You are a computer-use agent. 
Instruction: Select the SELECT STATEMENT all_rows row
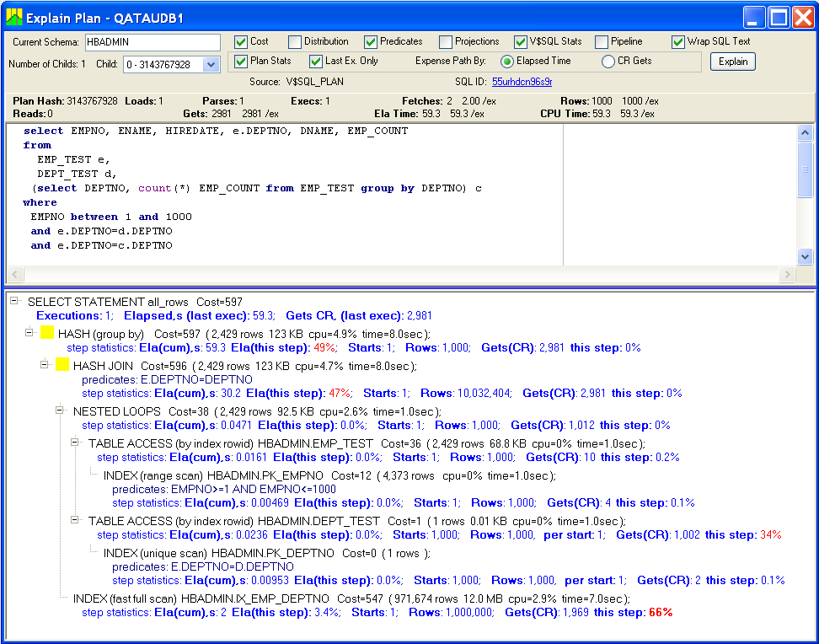135,302
